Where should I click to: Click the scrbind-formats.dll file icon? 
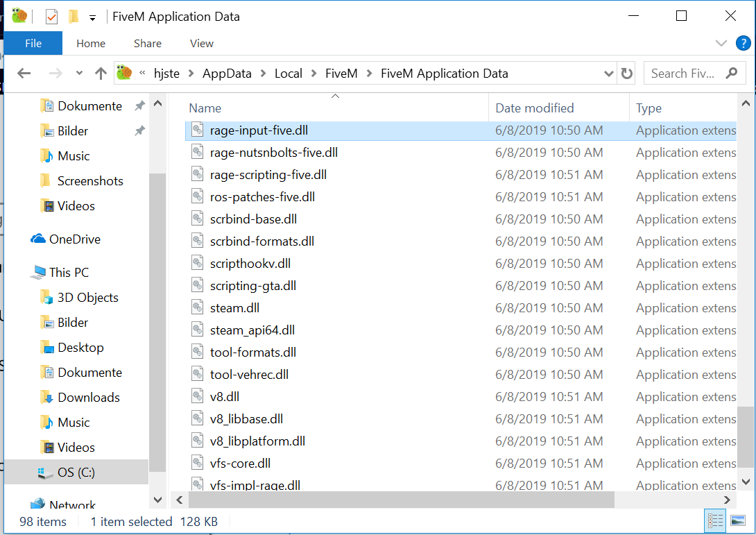pyautogui.click(x=197, y=241)
